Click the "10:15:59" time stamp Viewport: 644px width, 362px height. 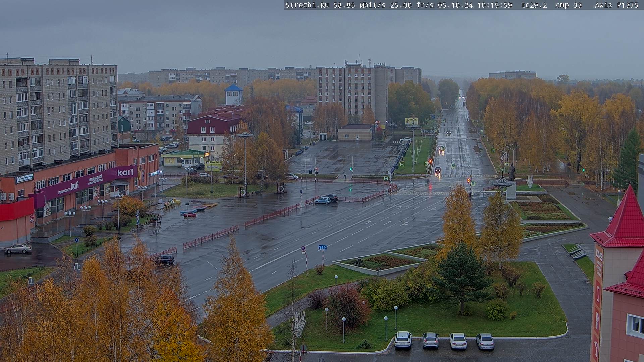495,5
